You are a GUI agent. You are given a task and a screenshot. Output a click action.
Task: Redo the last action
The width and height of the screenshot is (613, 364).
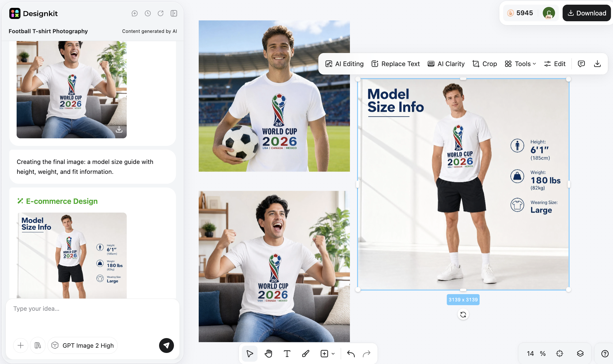[367, 354]
